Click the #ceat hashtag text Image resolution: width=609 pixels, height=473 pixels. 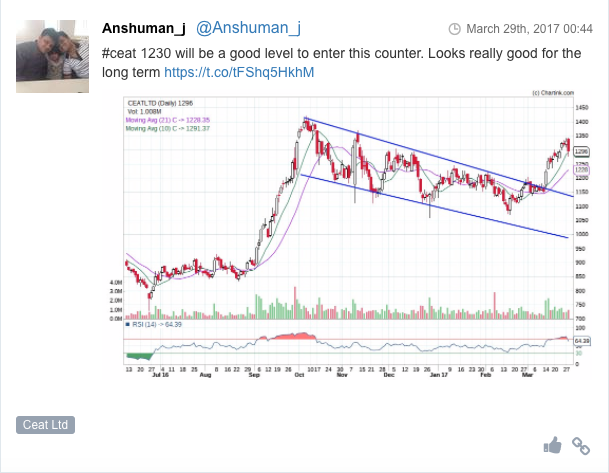119,53
